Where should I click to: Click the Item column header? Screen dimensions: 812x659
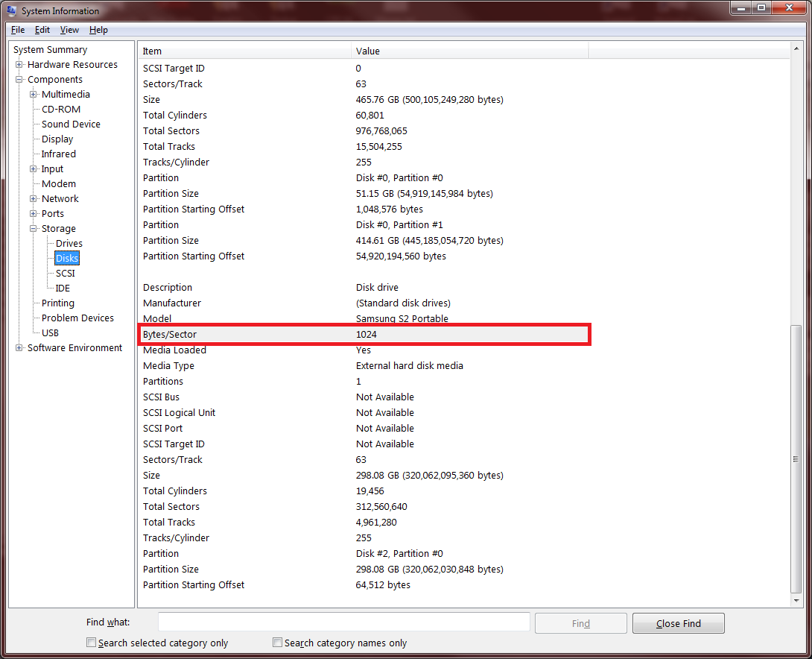point(246,51)
